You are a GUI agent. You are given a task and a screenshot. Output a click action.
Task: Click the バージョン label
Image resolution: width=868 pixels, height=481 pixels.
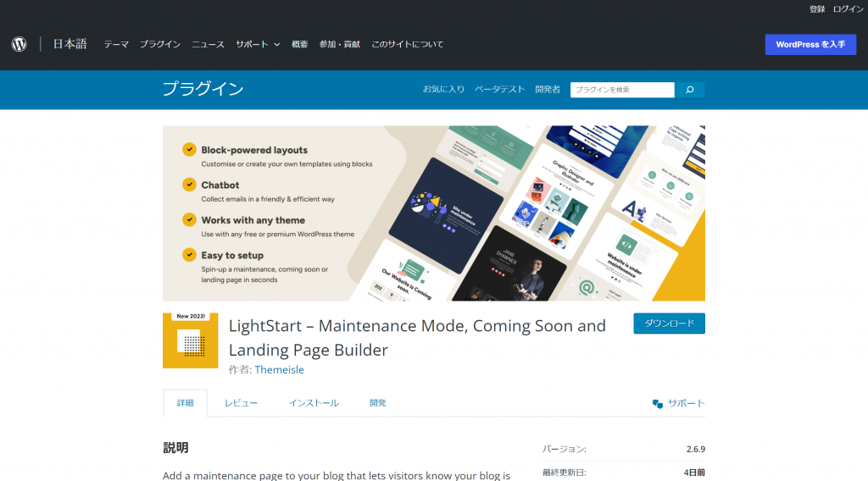pyautogui.click(x=564, y=449)
